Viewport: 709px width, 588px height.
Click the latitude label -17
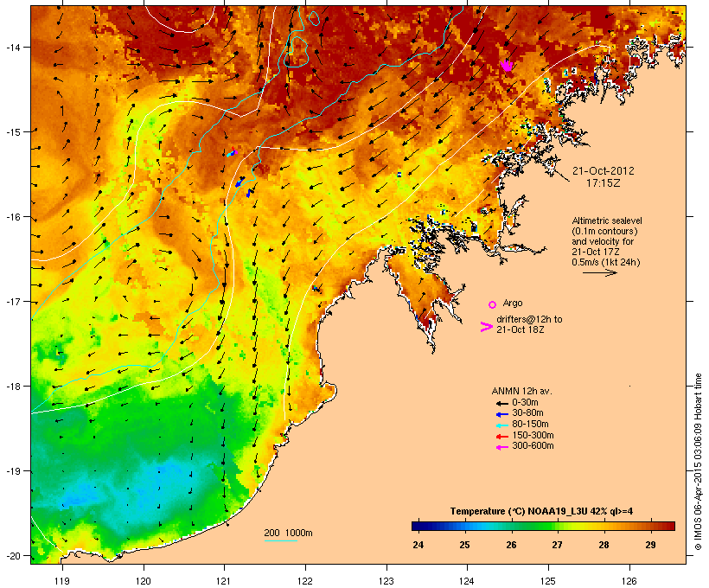(x=13, y=301)
